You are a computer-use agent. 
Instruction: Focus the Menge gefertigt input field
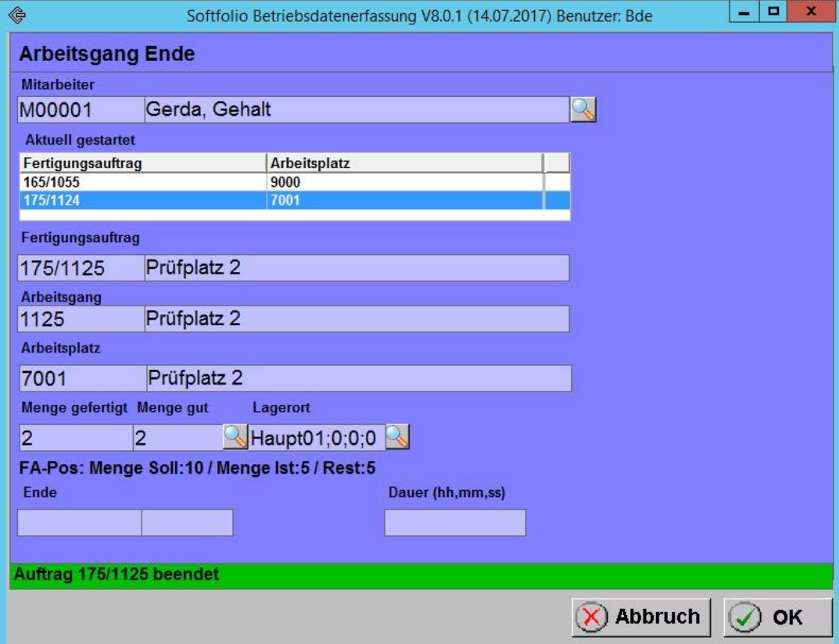tap(74, 438)
